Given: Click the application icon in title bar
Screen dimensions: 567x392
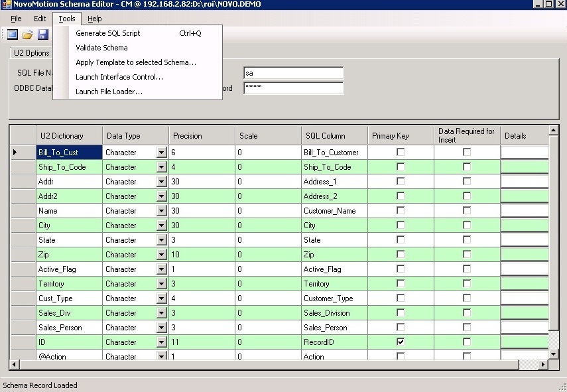Looking at the screenshot, I should point(7,5).
